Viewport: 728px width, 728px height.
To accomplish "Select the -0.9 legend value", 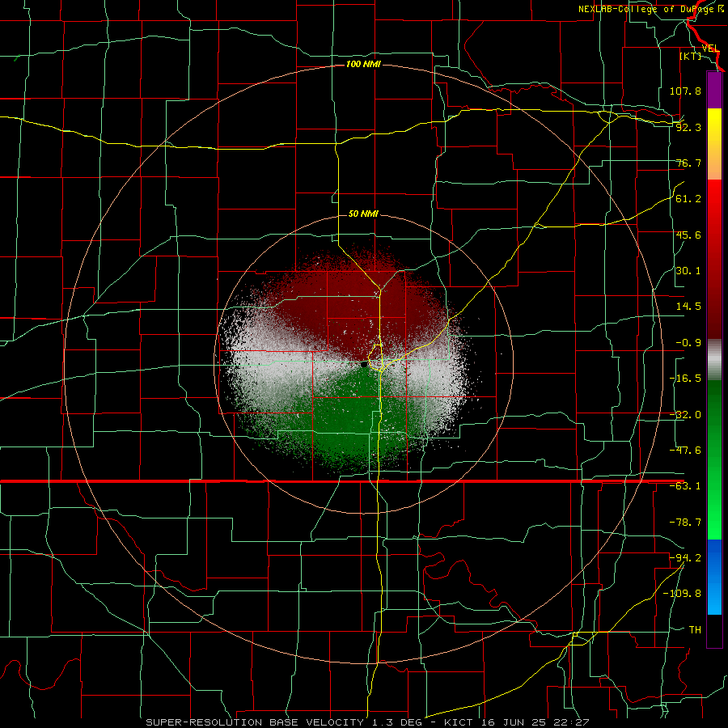I will pos(688,343).
